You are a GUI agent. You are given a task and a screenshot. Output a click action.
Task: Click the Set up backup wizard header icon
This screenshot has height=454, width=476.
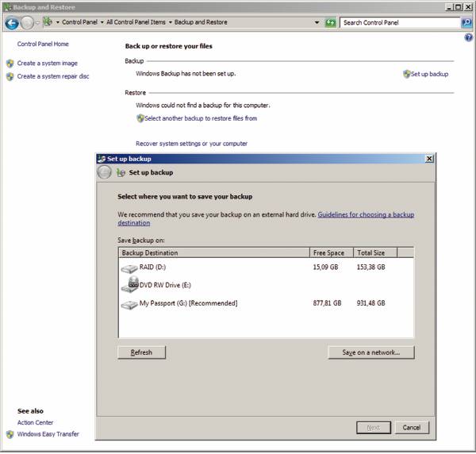click(121, 172)
